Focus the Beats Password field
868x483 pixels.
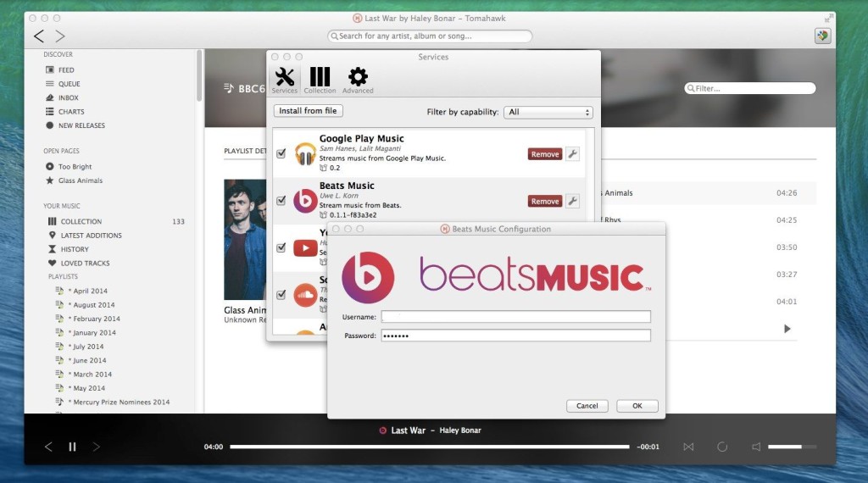coord(515,336)
